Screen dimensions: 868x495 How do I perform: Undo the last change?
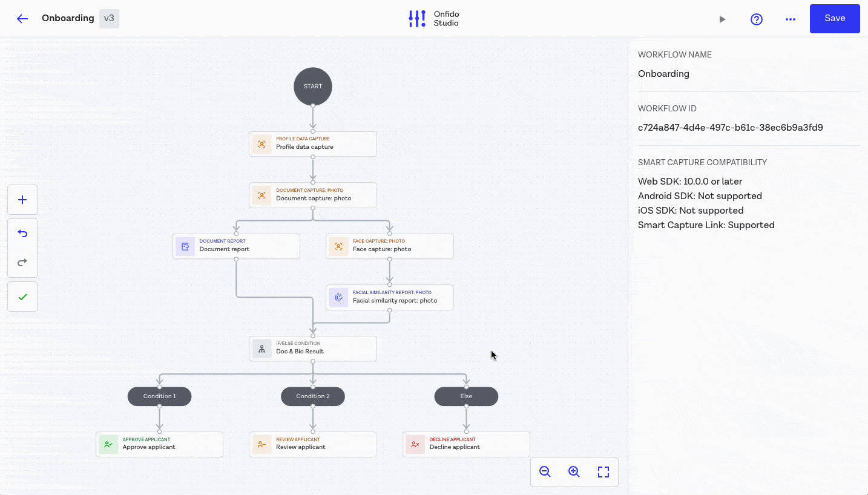[22, 234]
